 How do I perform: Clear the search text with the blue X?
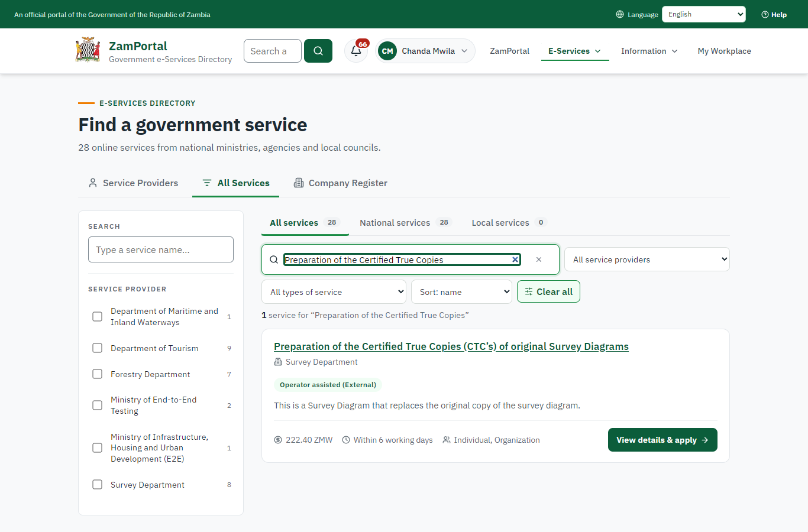pyautogui.click(x=515, y=259)
